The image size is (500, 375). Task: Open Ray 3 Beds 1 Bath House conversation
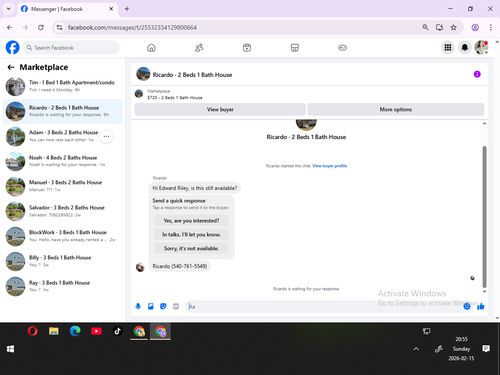pos(63,286)
